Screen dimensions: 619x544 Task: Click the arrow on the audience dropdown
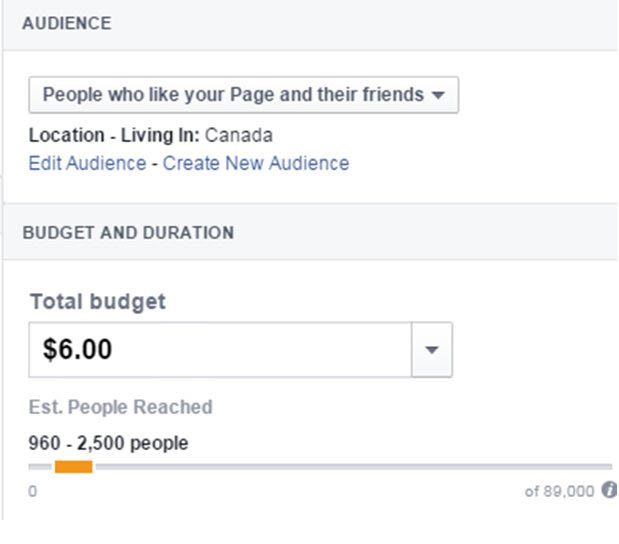click(438, 95)
